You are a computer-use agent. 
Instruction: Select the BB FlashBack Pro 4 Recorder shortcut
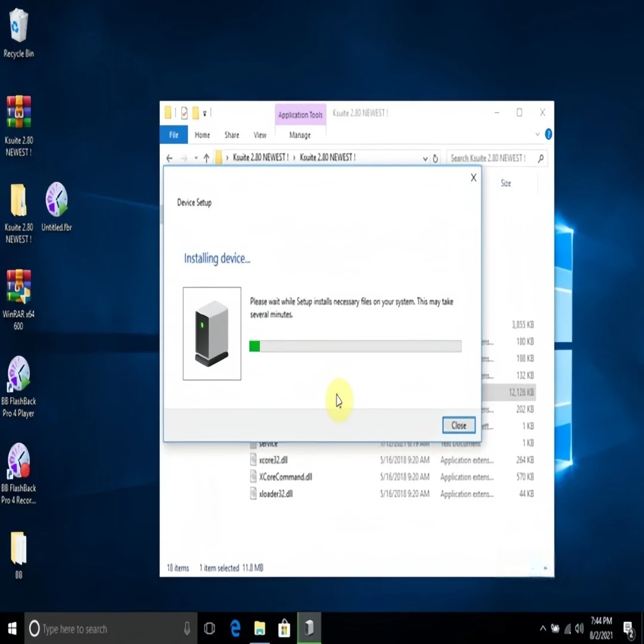click(x=18, y=473)
